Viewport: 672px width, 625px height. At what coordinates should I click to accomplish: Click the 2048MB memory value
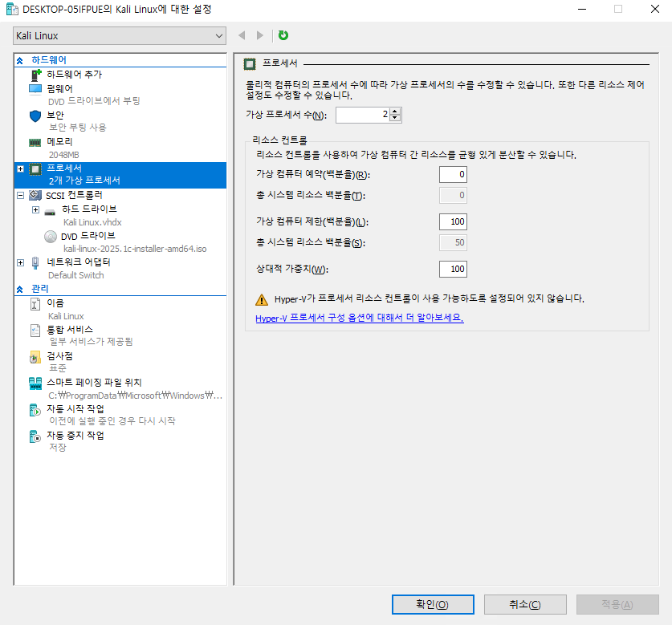click(x=64, y=155)
